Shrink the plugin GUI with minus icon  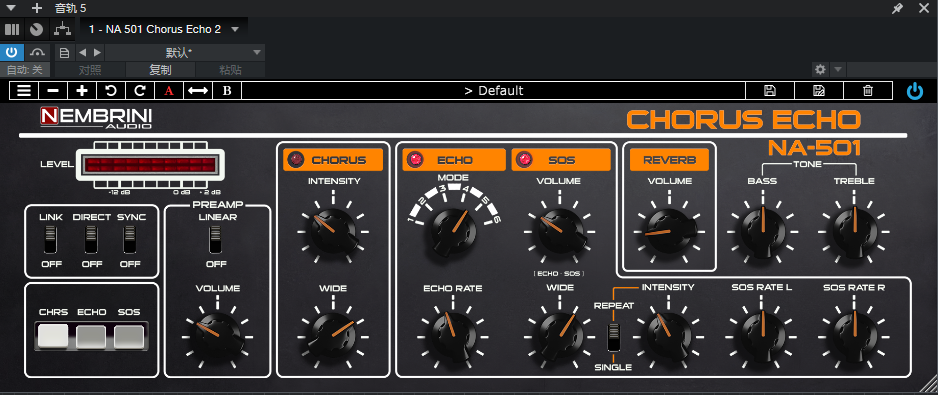tap(53, 91)
